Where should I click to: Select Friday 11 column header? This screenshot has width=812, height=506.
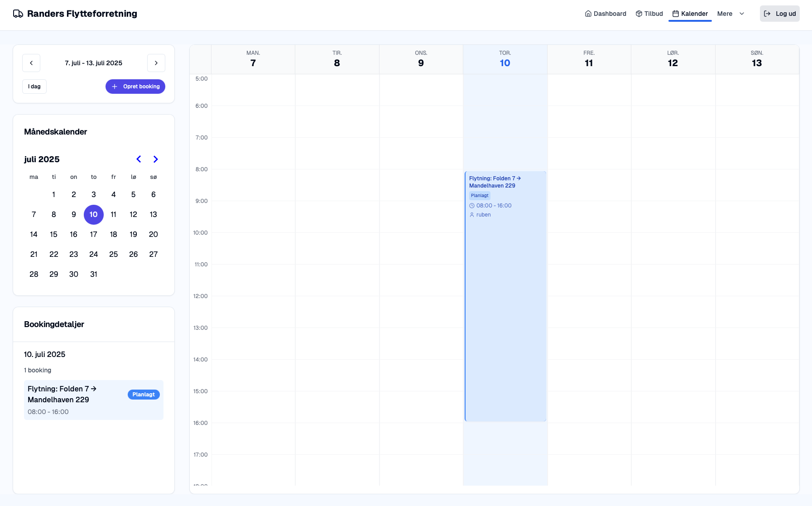click(x=589, y=59)
